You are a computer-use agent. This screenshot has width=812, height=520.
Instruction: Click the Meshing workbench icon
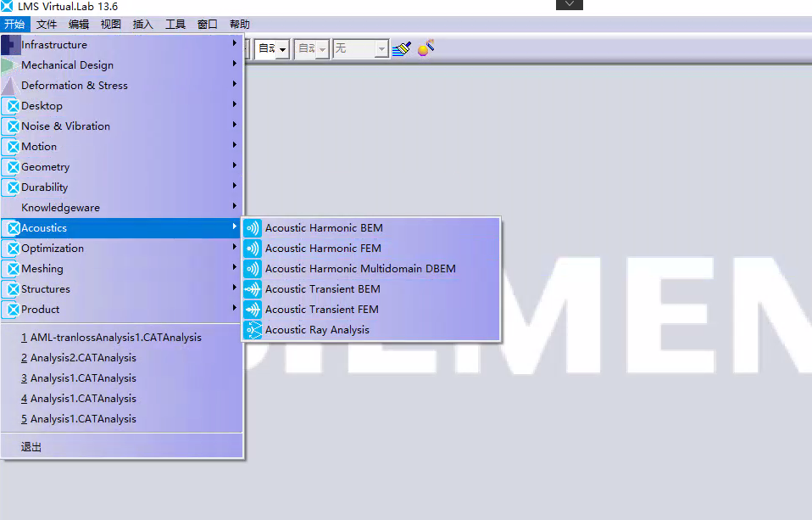11,269
